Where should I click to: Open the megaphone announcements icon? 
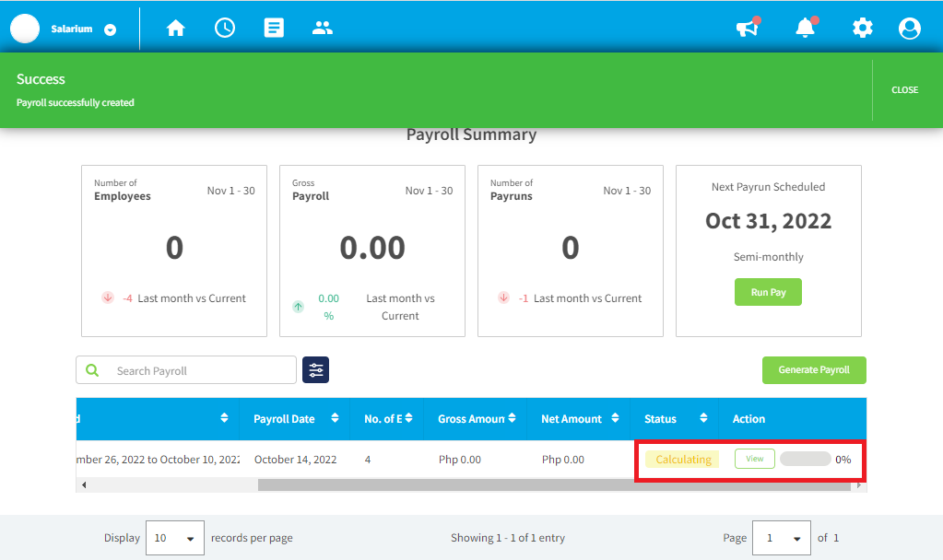point(748,28)
